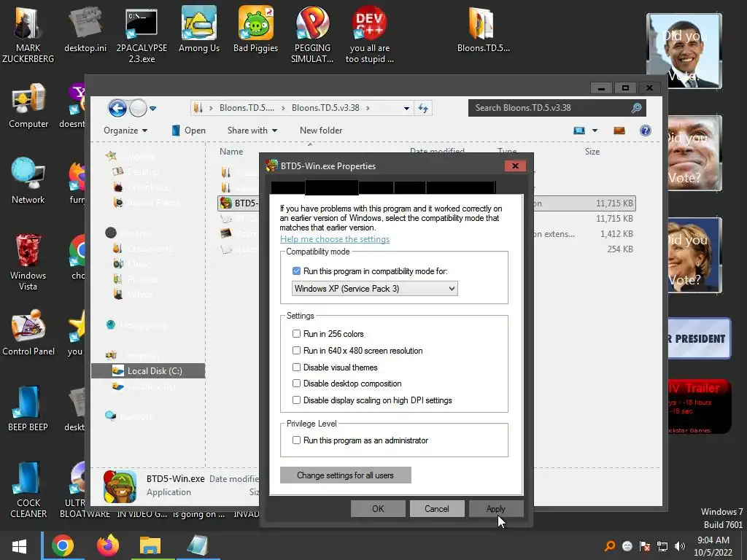747x560 pixels.
Task: Open the volume speaker tray icon
Action: (x=680, y=546)
